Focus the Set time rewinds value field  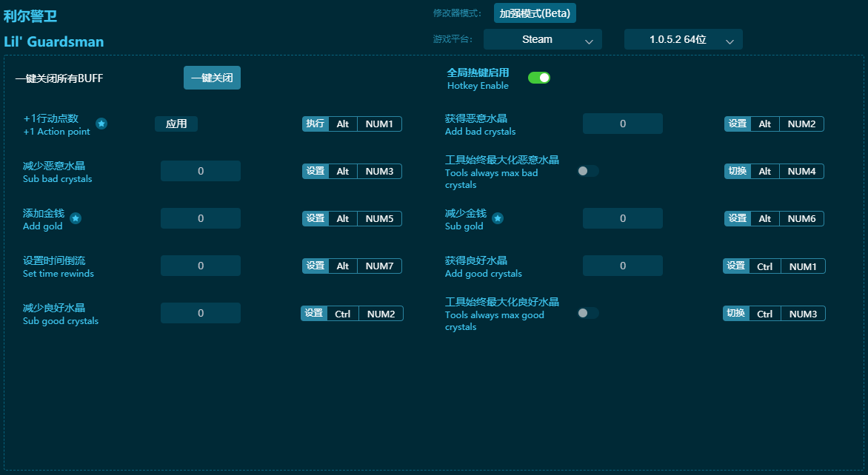tap(201, 266)
